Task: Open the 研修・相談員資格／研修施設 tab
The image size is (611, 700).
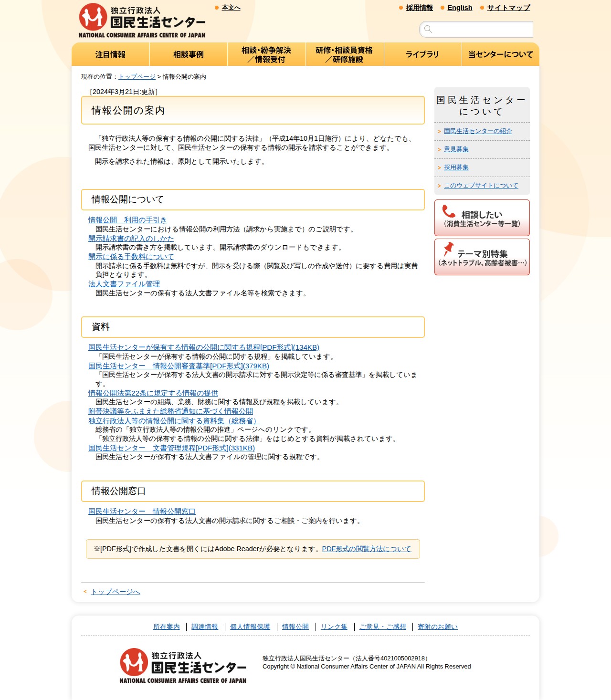Action: pos(345,54)
